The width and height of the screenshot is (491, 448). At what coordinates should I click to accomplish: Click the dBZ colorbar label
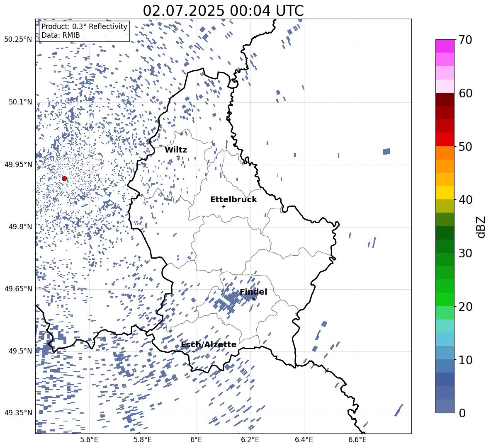pos(481,227)
